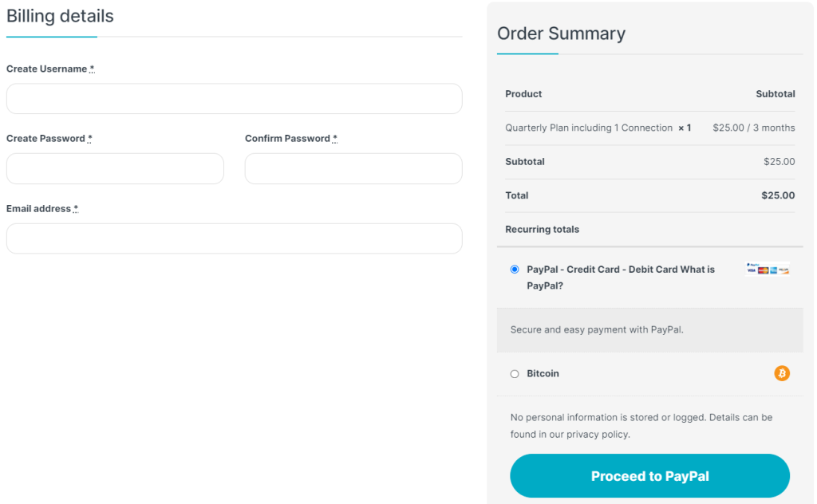The height and width of the screenshot is (504, 817).
Task: Select the PayPal payment radio button
Action: click(x=515, y=270)
